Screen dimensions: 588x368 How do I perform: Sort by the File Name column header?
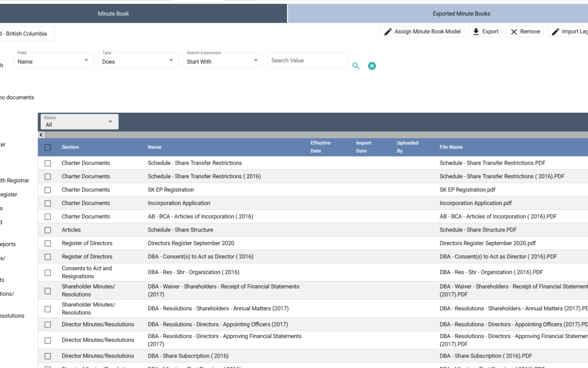click(451, 147)
